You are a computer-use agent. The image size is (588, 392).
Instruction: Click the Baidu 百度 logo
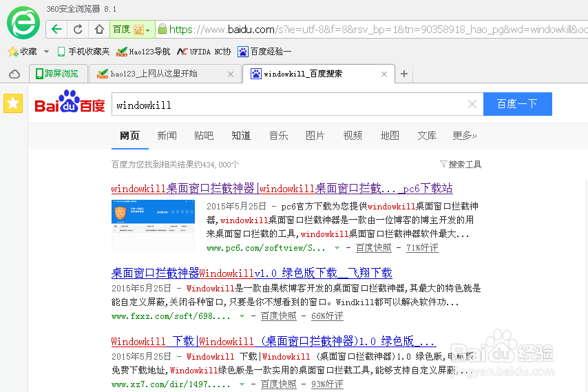(x=70, y=101)
